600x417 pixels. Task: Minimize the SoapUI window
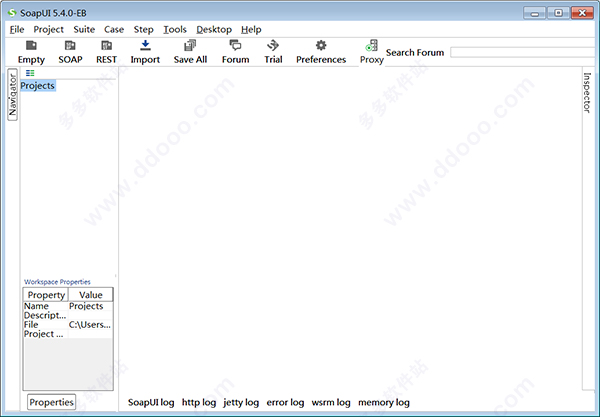coord(534,13)
